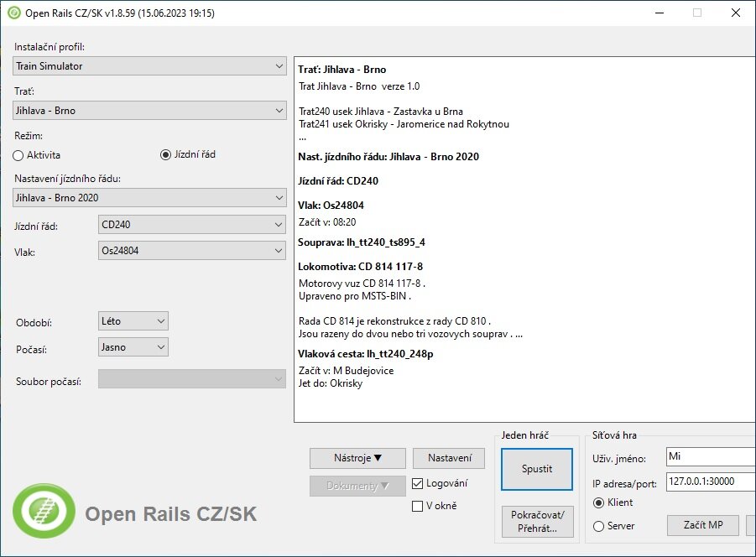The width and height of the screenshot is (756, 557).
Task: Select the Aktivita mode radio button
Action: [x=19, y=155]
